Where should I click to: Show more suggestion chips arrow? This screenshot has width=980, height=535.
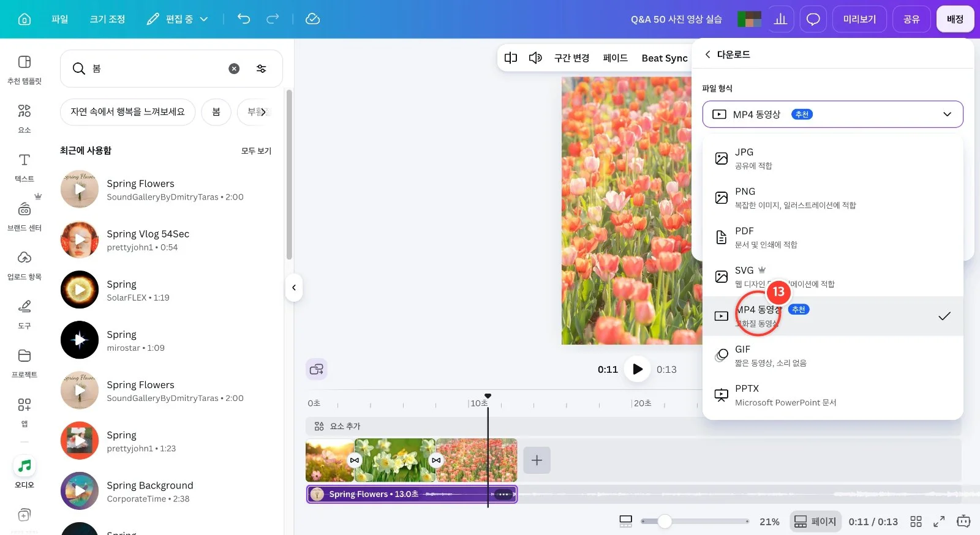263,112
